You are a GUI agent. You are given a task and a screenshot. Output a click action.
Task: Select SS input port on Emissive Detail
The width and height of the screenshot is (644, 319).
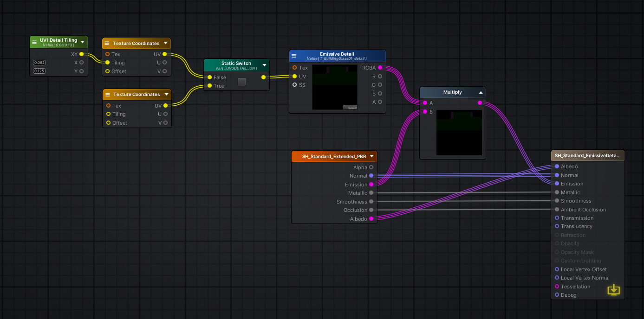tap(294, 85)
